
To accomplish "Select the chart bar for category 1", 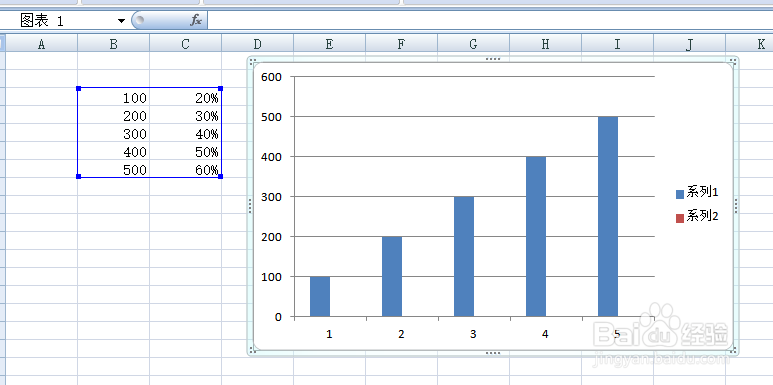I will 320,296.
